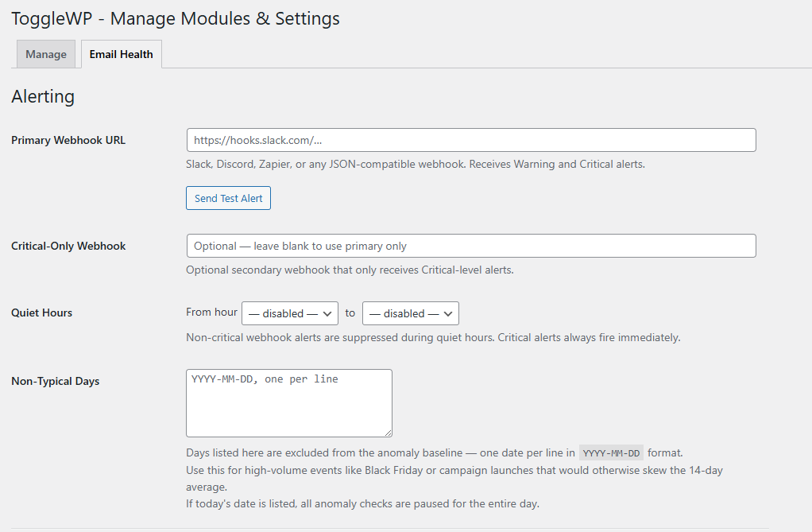Click the Alerting section heading
Screen dimensions: 812x532
point(43,96)
